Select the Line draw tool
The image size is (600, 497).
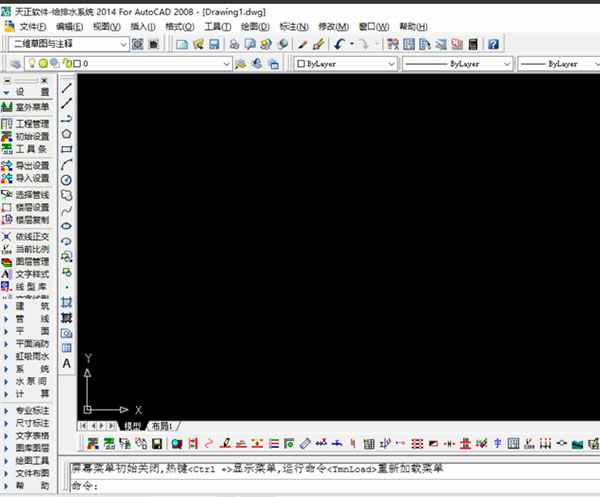[67, 88]
